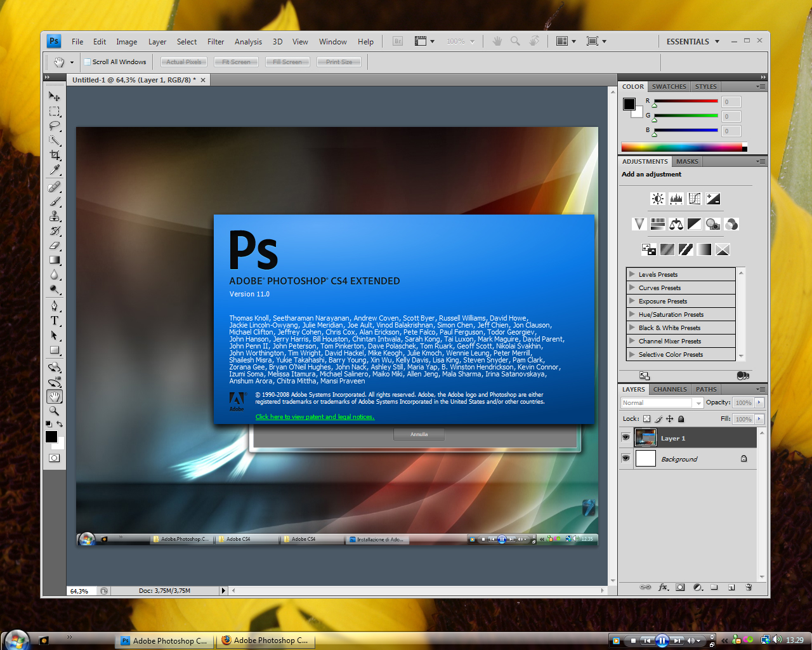Select the Layer 1 thumbnail
The width and height of the screenshot is (812, 650).
[646, 438]
